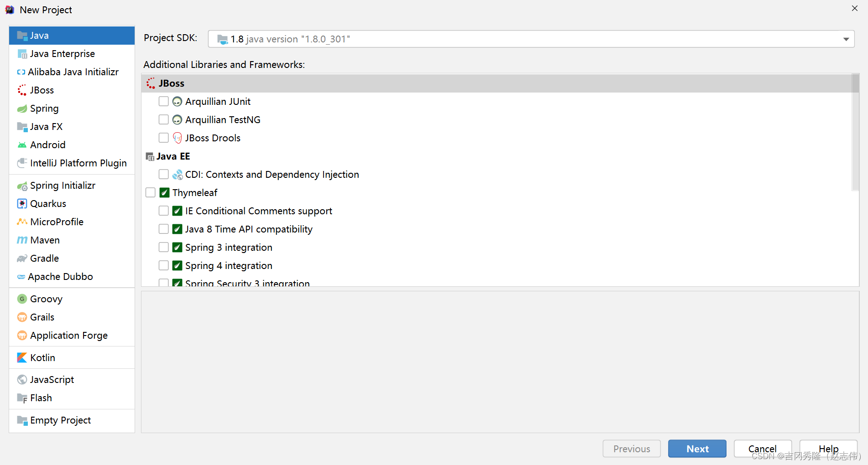Image resolution: width=868 pixels, height=465 pixels.
Task: Click the Next button
Action: click(697, 449)
